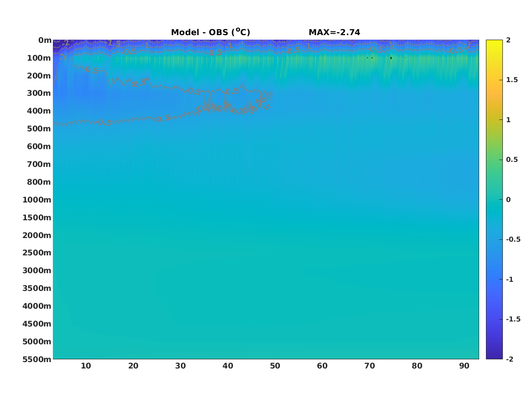Click the colorbar tick label "1"

pyautogui.click(x=508, y=120)
